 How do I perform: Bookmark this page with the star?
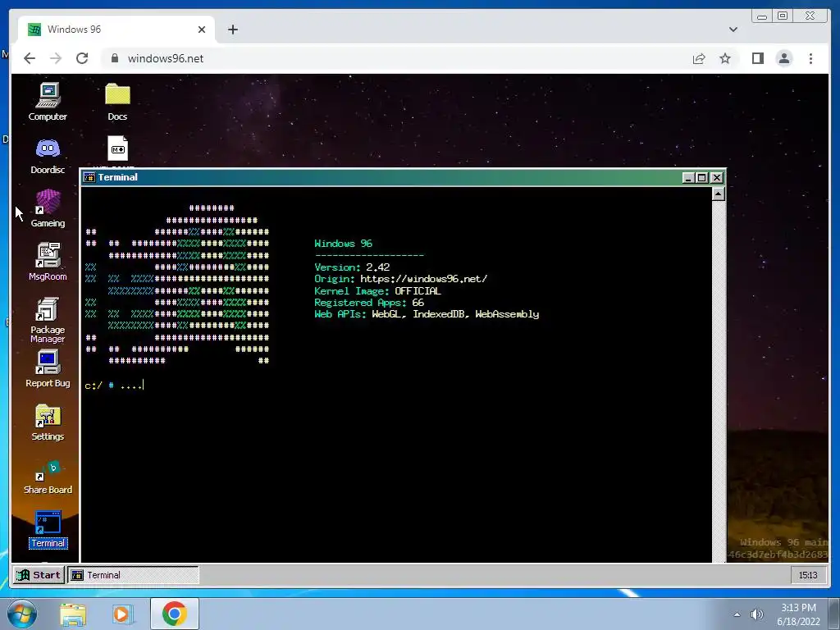coord(725,58)
